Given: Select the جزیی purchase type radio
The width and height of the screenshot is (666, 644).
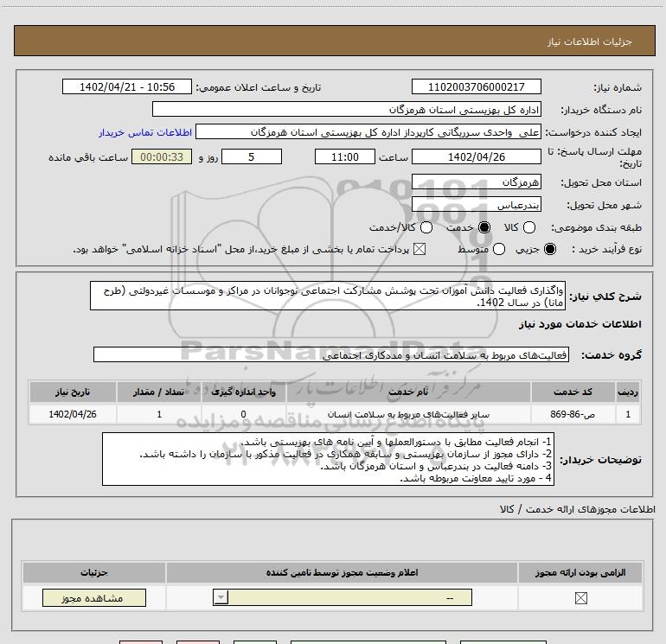Looking at the screenshot, I should [x=550, y=249].
